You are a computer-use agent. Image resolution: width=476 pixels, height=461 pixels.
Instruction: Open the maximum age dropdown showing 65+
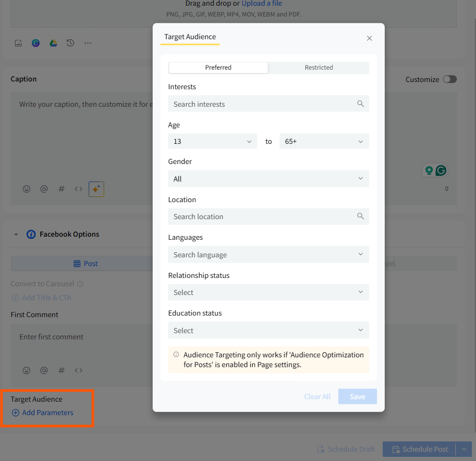click(x=324, y=141)
